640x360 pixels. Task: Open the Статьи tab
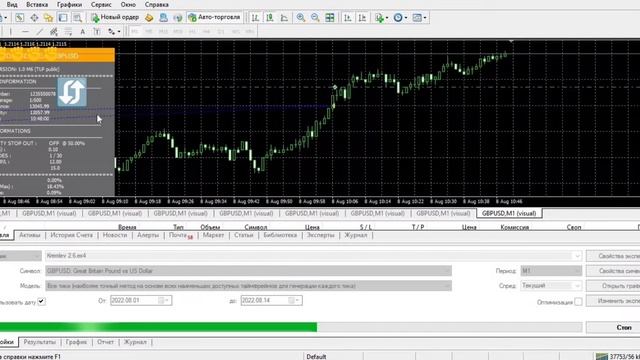(x=244, y=235)
